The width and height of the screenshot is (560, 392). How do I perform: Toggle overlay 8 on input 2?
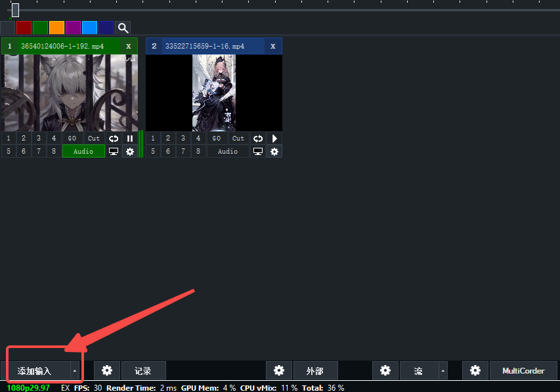pyautogui.click(x=198, y=152)
